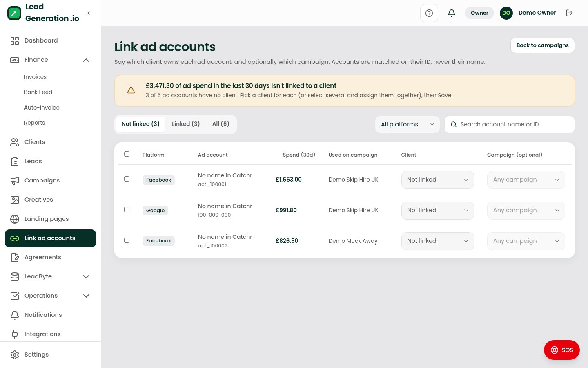Click the Leads clipboard icon
588x368 pixels.
15,161
